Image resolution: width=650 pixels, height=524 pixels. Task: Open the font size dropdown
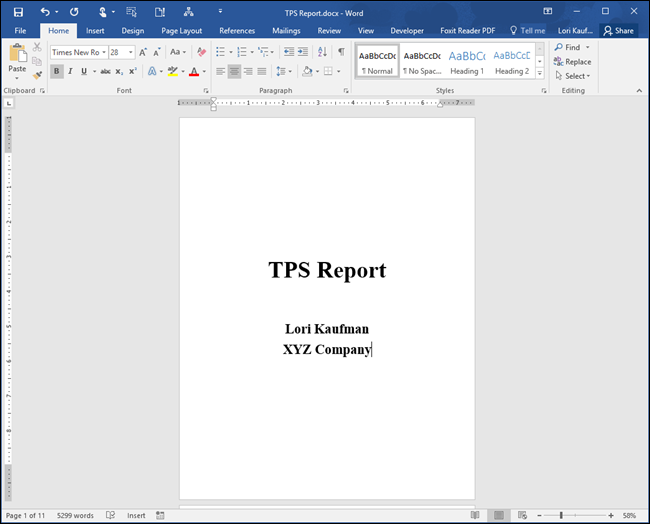tap(131, 52)
